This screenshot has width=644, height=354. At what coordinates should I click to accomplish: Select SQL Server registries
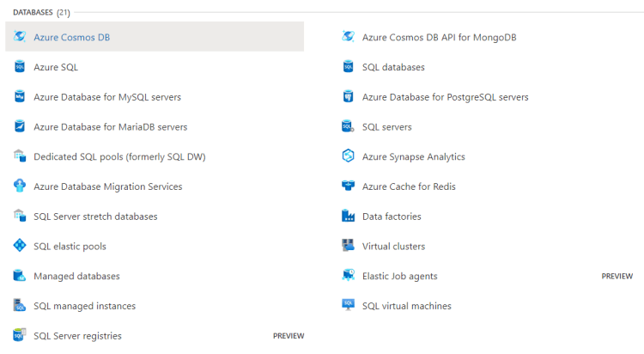point(77,336)
